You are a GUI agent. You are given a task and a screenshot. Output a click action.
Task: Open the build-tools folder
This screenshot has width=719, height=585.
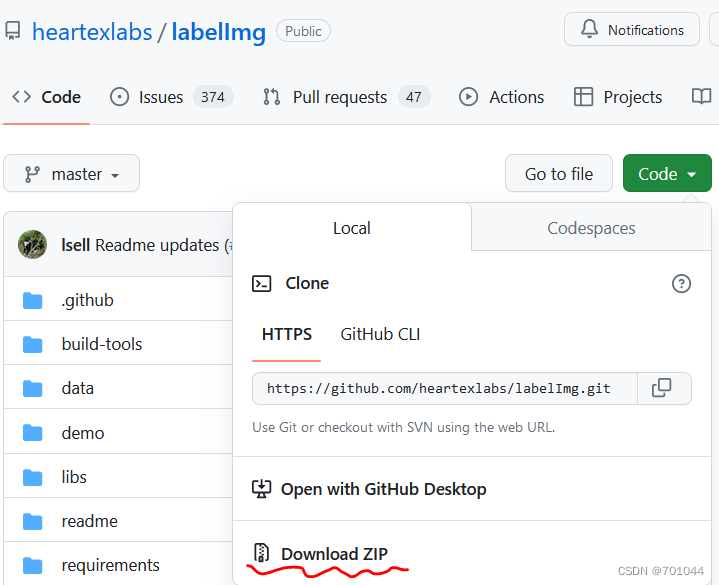pos(102,344)
